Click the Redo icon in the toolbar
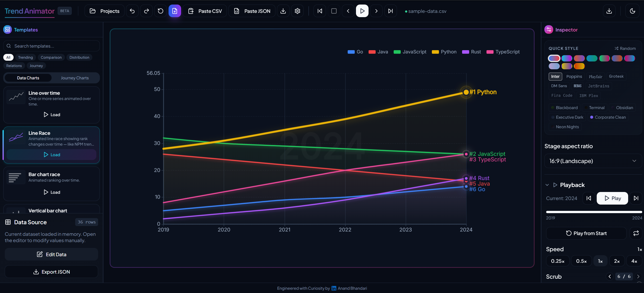This screenshot has width=644, height=293. tap(146, 11)
